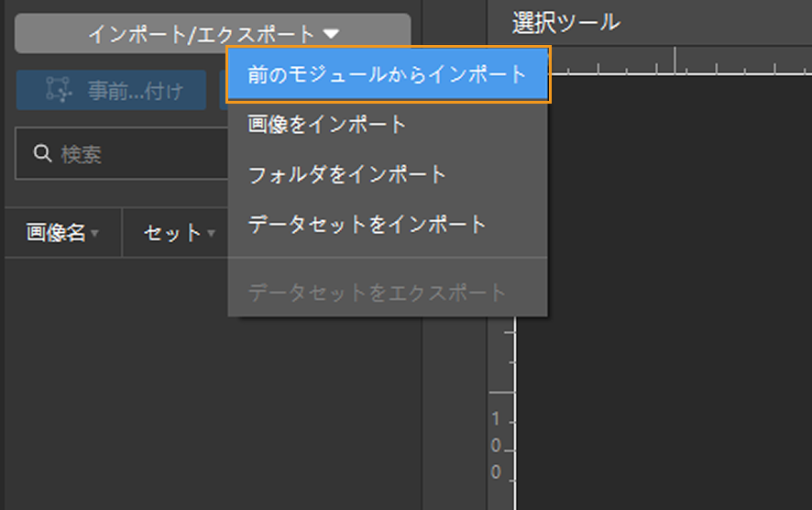Viewport: 812px width, 510px height.
Task: Choose 画像をインポート from the menu
Action: pos(388,125)
